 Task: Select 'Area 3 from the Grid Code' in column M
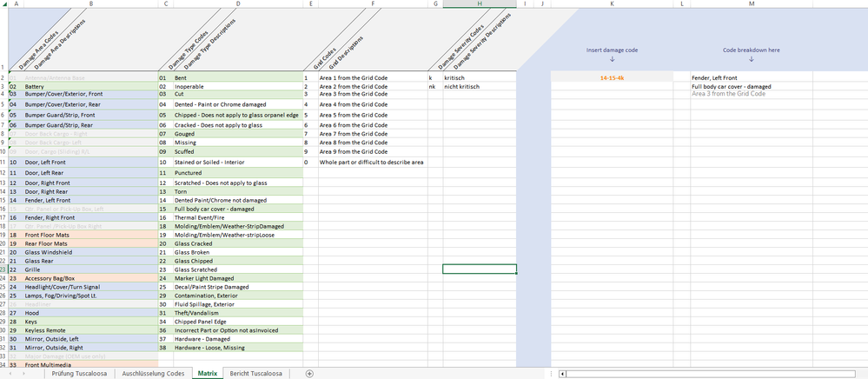point(752,94)
